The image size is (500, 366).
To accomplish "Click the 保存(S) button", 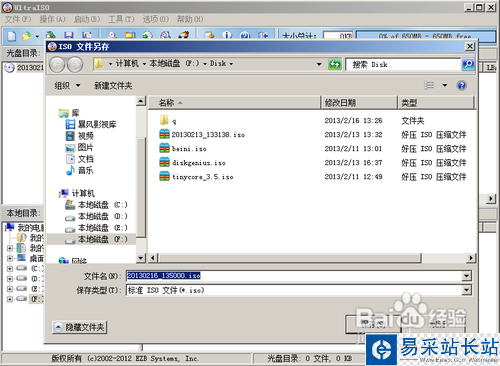I will tap(373, 324).
